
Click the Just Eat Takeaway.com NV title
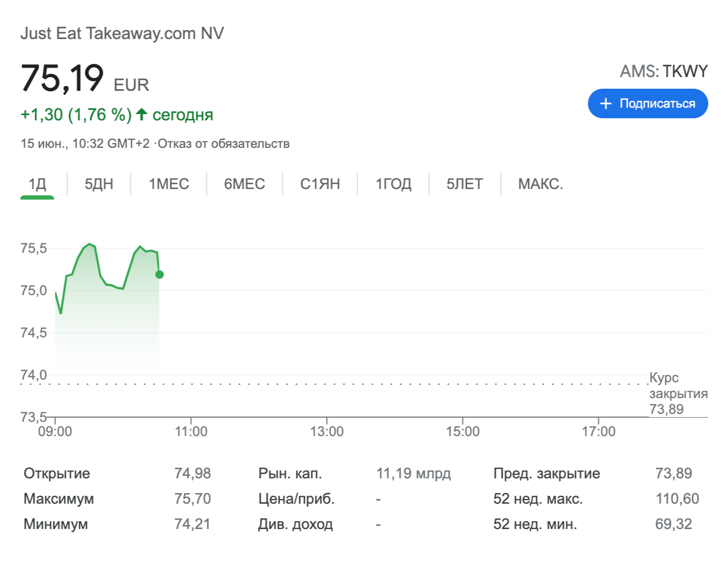coord(122,33)
